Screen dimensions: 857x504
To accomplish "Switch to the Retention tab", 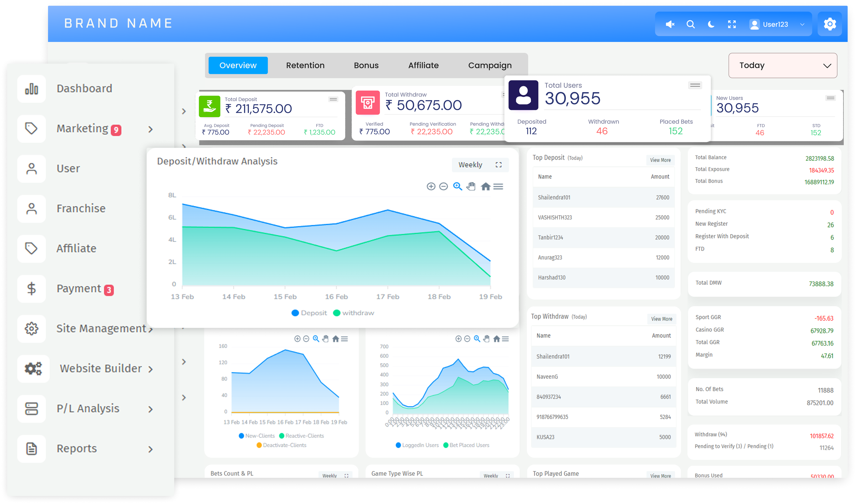I will [305, 65].
